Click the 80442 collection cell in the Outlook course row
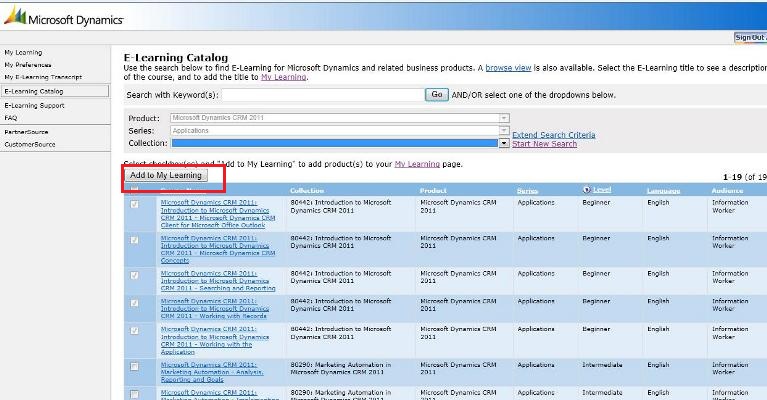This screenshot has height=400, width=767. click(x=340, y=206)
